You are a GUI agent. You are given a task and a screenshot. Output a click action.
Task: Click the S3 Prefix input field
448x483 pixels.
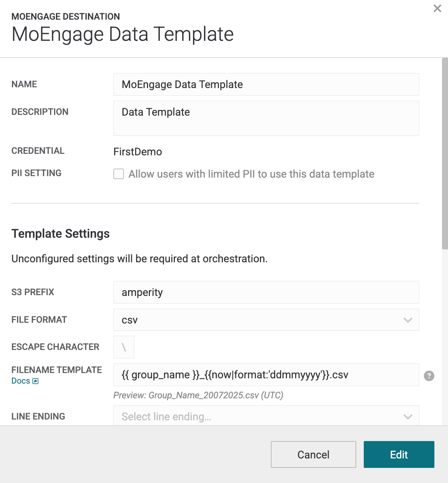point(266,292)
